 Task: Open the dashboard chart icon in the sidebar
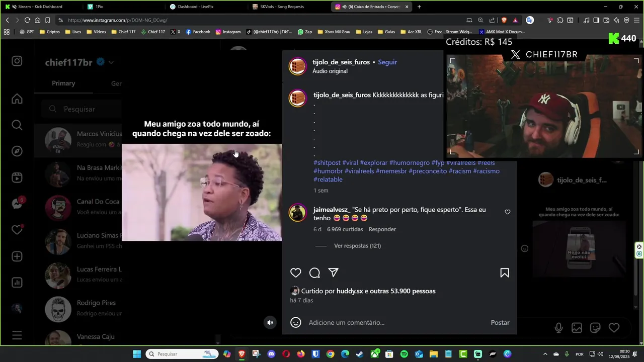pyautogui.click(x=17, y=283)
